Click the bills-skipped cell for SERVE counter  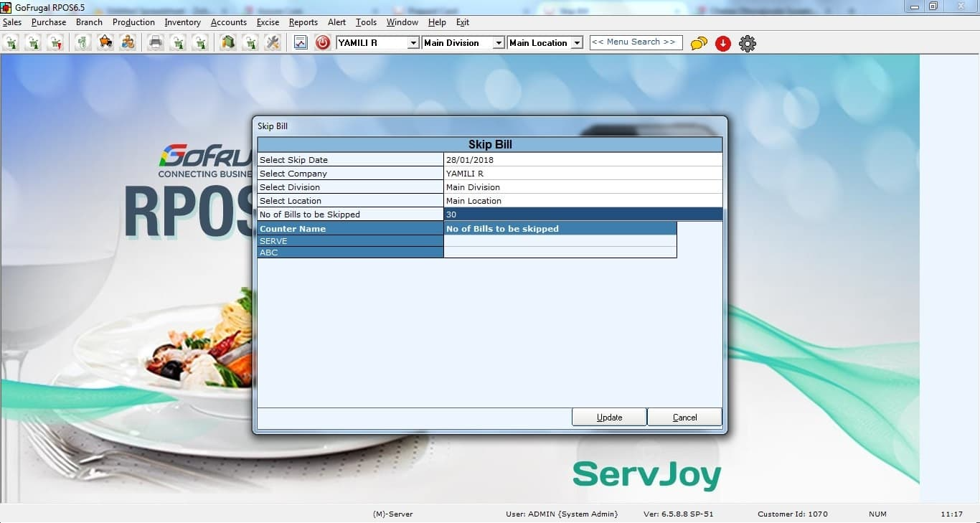[560, 241]
